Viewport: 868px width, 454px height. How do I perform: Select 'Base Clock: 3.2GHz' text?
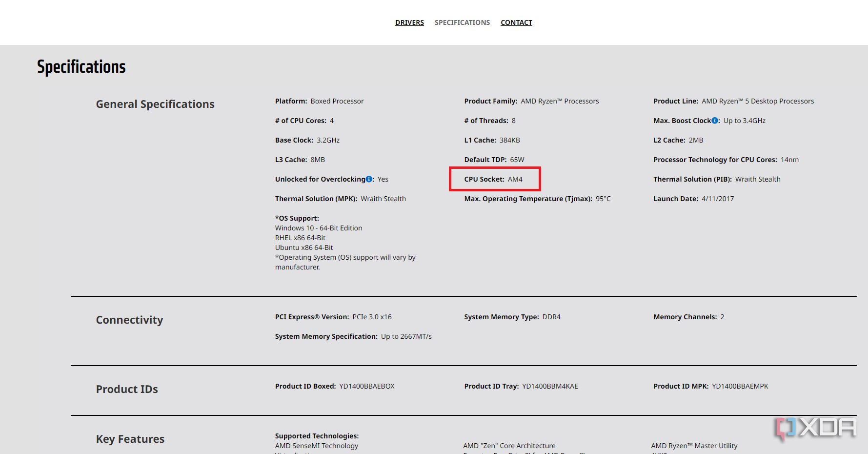[x=307, y=140]
